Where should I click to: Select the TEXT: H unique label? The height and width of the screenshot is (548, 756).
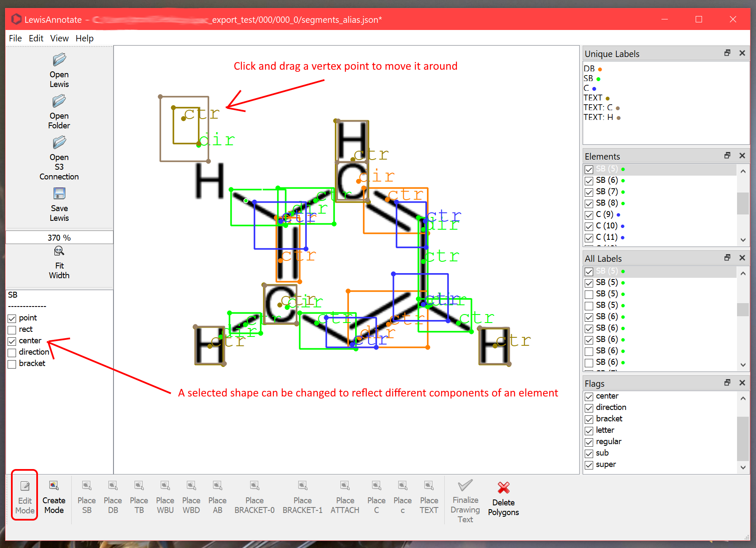pyautogui.click(x=598, y=117)
